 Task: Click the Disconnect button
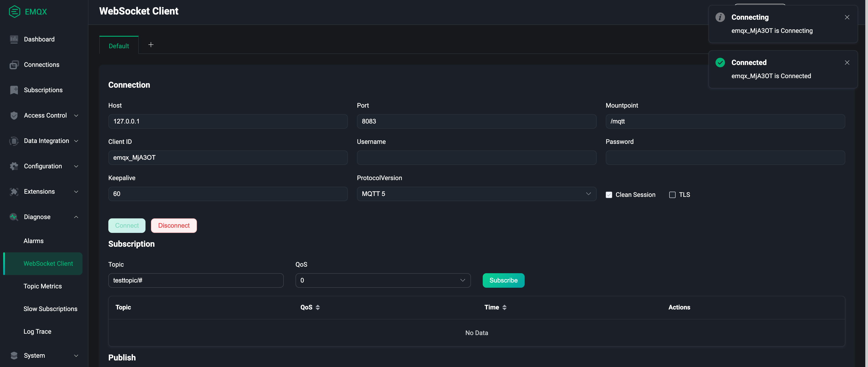tap(174, 225)
